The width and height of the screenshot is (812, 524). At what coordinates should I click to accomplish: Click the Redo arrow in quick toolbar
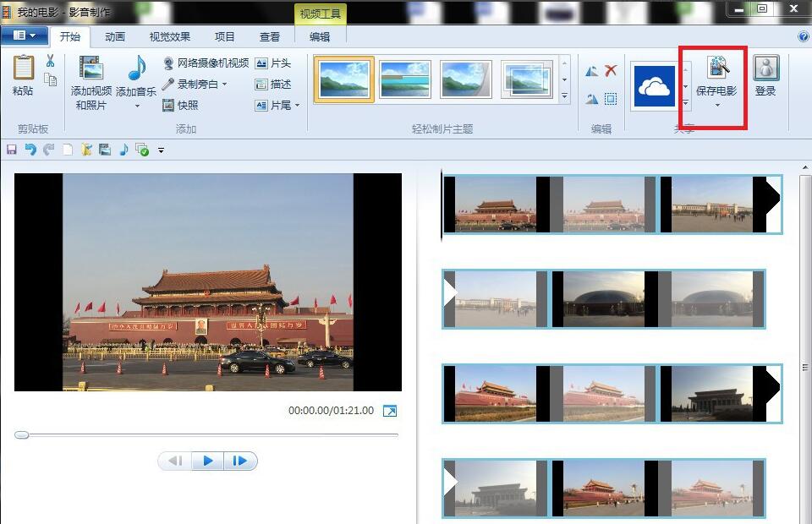point(49,150)
